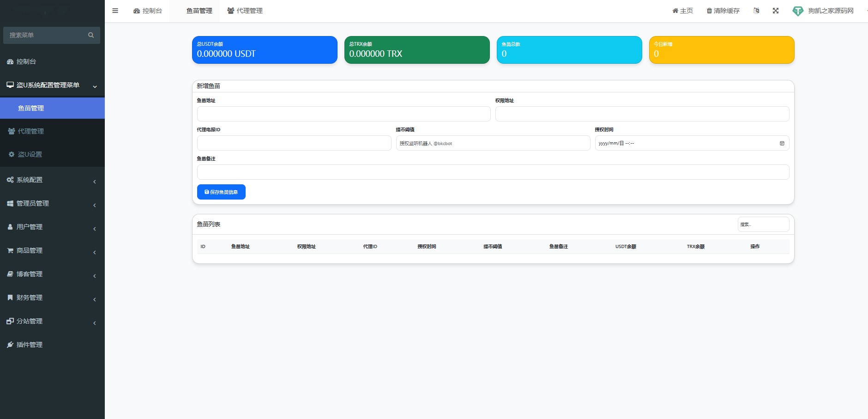Viewport: 868px width, 419px height.
Task: Click the magnifier icon in sidebar search
Action: pos(91,35)
